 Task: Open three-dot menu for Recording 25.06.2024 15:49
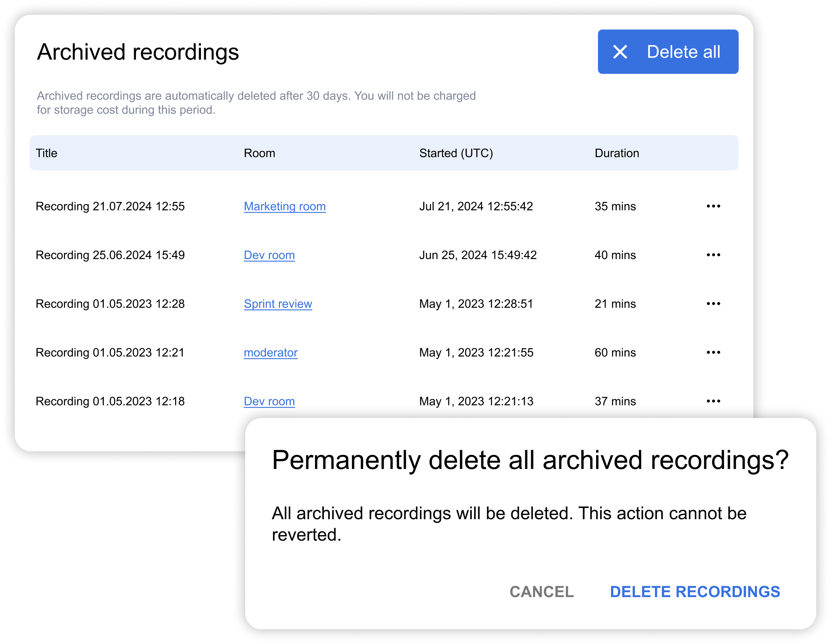point(713,255)
